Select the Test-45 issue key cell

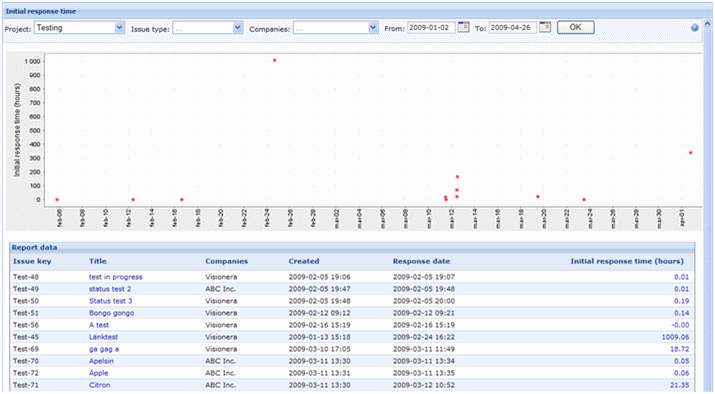(26, 337)
